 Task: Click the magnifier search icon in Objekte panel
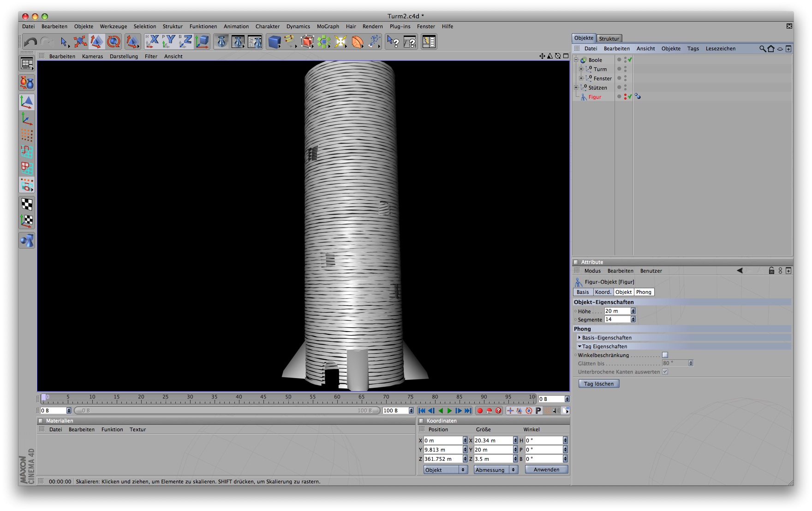(x=762, y=48)
